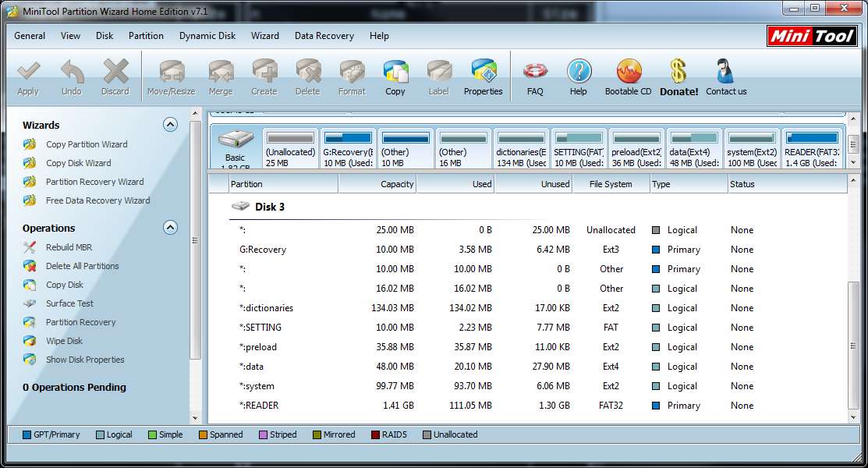Viewport: 868px width, 468px height.
Task: Sort by the Unused column header
Action: coord(533,184)
